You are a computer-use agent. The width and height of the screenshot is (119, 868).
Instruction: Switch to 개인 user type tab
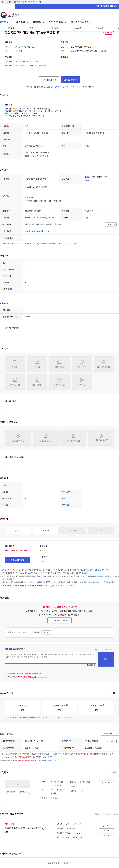tap(7, 6)
